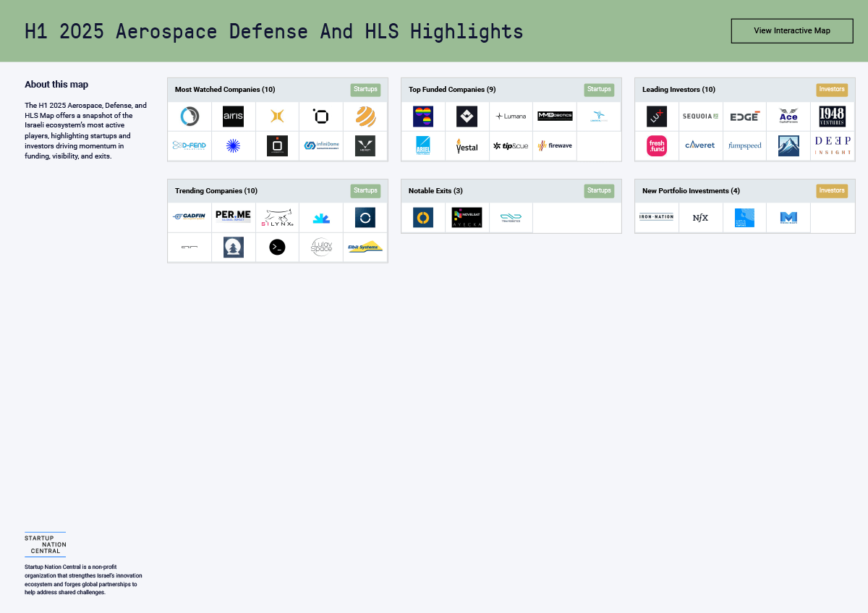Viewport: 868px width, 613px height.
Task: Click the airis logo in Most Watched
Action: click(233, 116)
